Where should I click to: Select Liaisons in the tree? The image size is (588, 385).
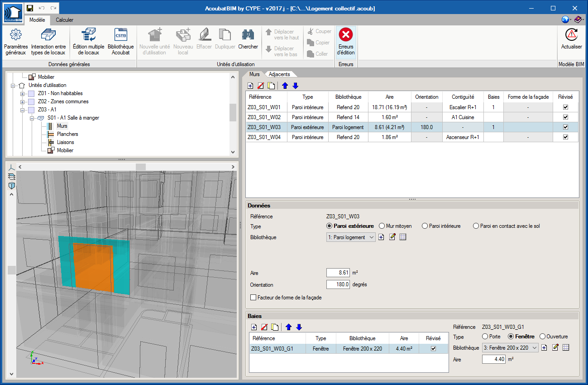(66, 142)
